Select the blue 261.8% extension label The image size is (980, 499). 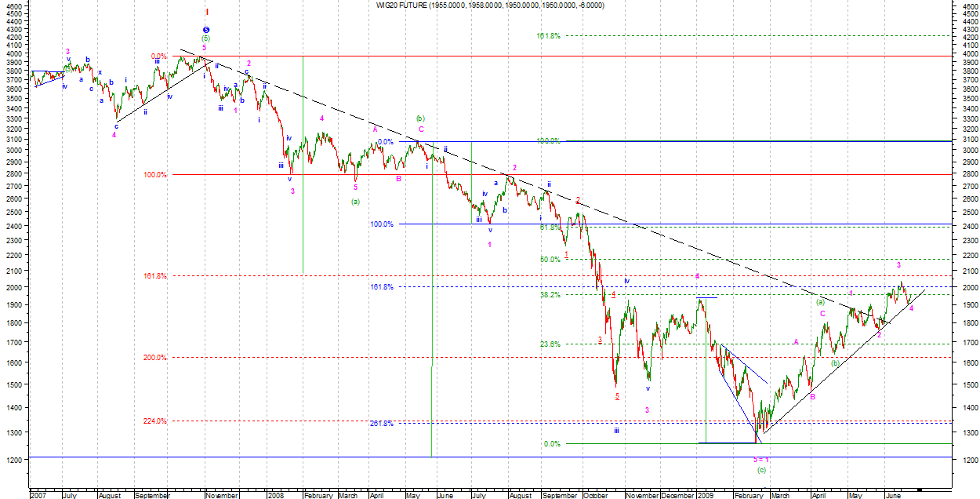[x=382, y=424]
